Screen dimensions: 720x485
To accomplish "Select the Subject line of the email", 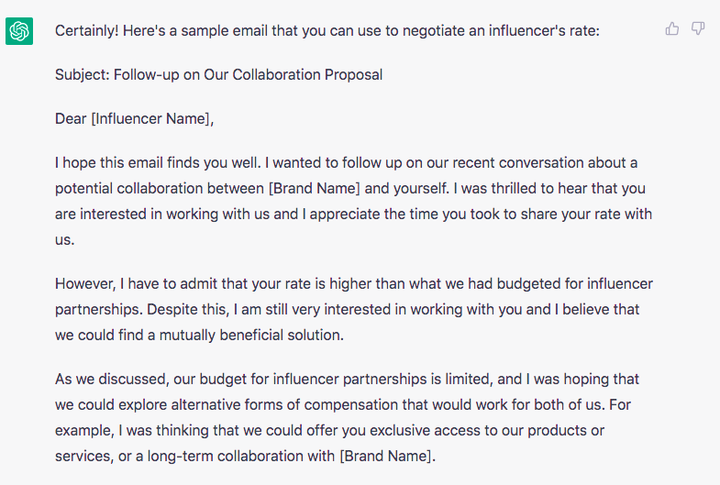I will click(219, 74).
